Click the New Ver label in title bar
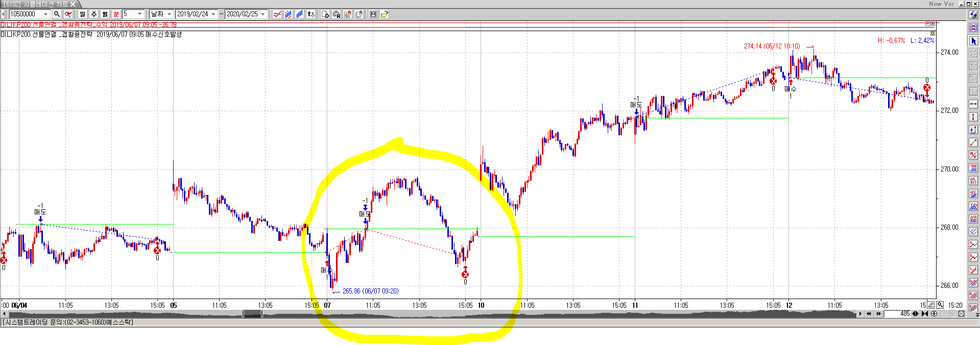Viewport: 980px width, 345px height. pyautogui.click(x=941, y=4)
